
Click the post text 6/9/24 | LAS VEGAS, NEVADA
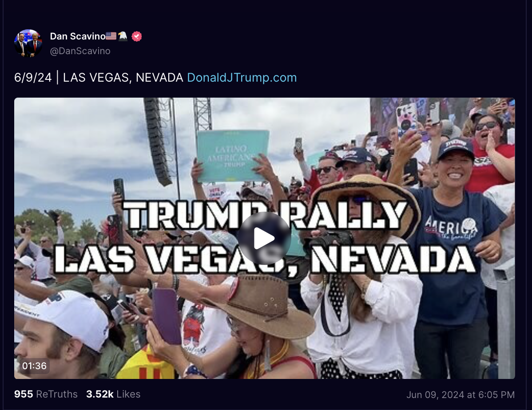99,78
